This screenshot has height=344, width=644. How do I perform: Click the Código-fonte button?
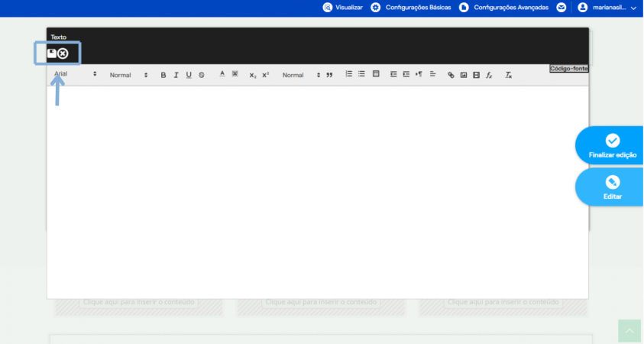pos(569,69)
